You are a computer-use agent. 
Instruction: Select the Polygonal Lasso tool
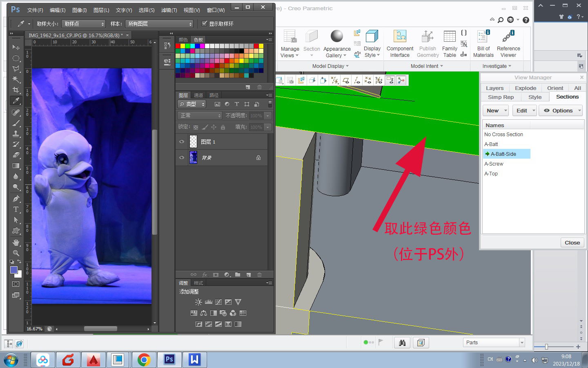pos(16,69)
